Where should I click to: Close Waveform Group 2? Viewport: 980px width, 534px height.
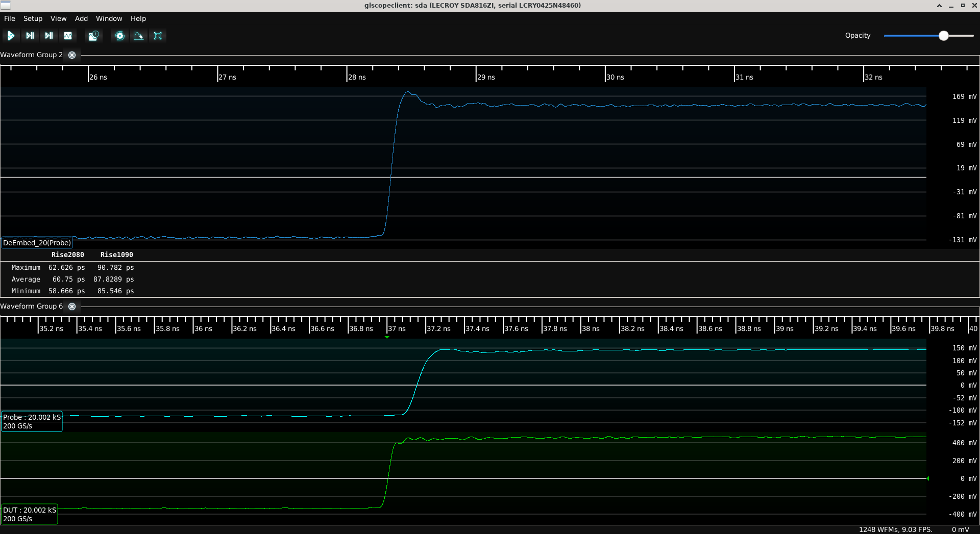coord(72,55)
